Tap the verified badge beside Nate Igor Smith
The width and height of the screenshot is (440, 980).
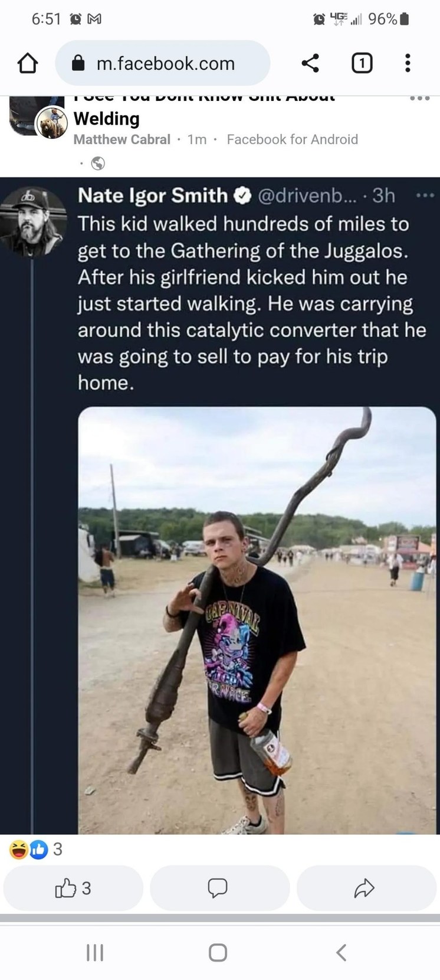click(x=242, y=195)
